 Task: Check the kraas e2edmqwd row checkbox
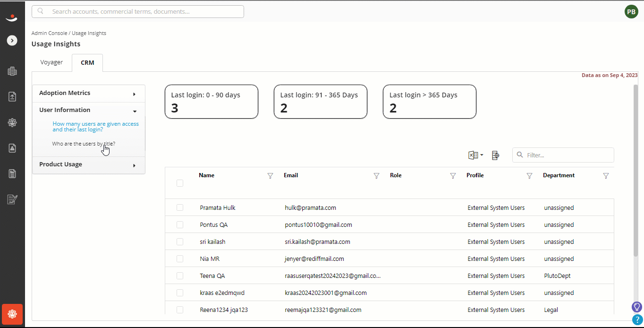[180, 293]
